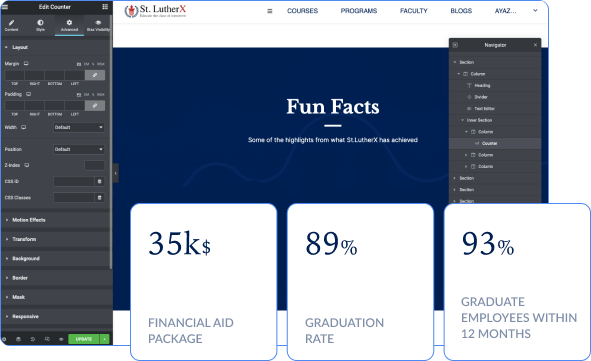Click the Margin responsive device icon
This screenshot has width=591, height=361.
(26, 64)
